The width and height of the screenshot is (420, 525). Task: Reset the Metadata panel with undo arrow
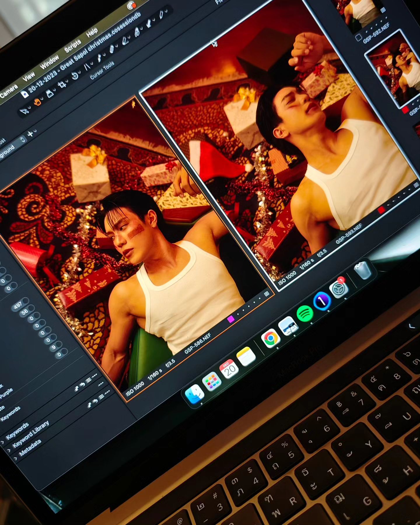point(95,401)
